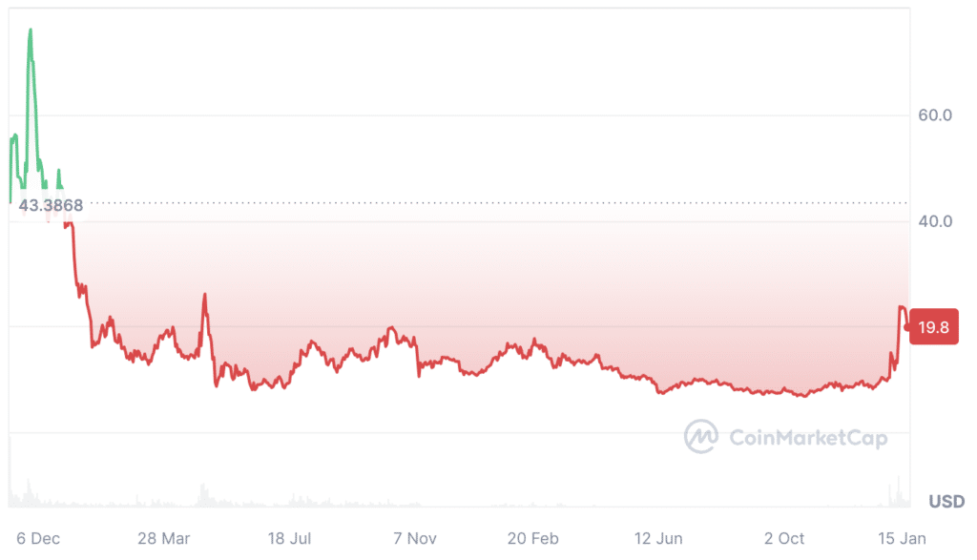Select the 12 Jun date label
977x560 pixels.
658,539
